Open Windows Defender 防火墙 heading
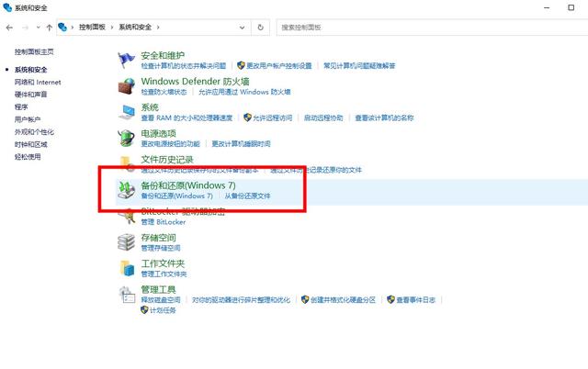 point(195,82)
